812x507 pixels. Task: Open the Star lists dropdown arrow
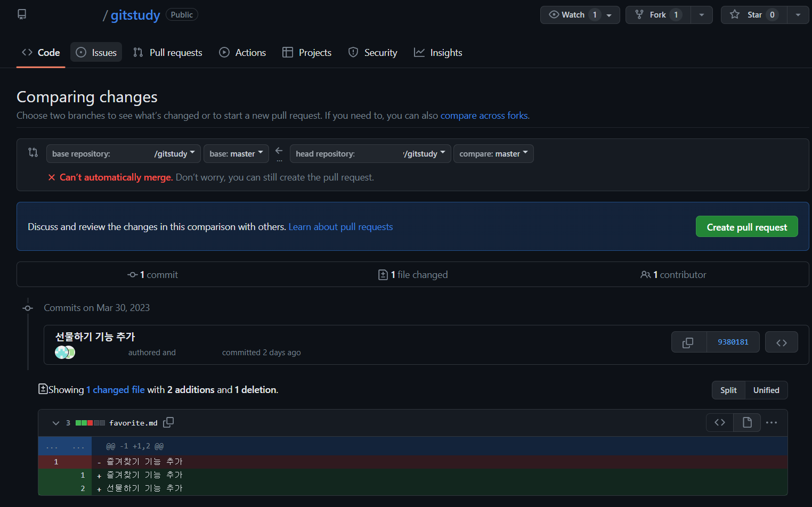[x=798, y=15]
